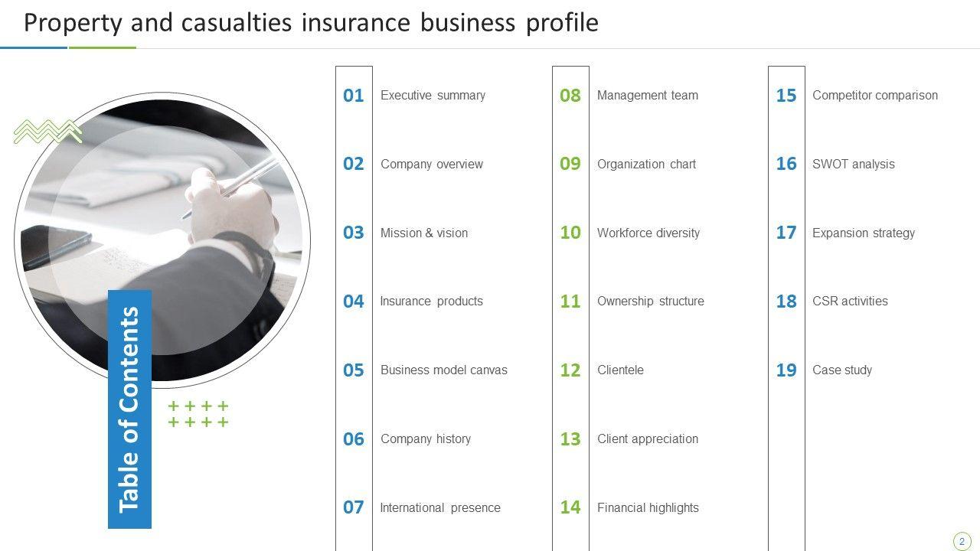
Task: Jump to Workforce diversity entry
Action: pos(648,233)
